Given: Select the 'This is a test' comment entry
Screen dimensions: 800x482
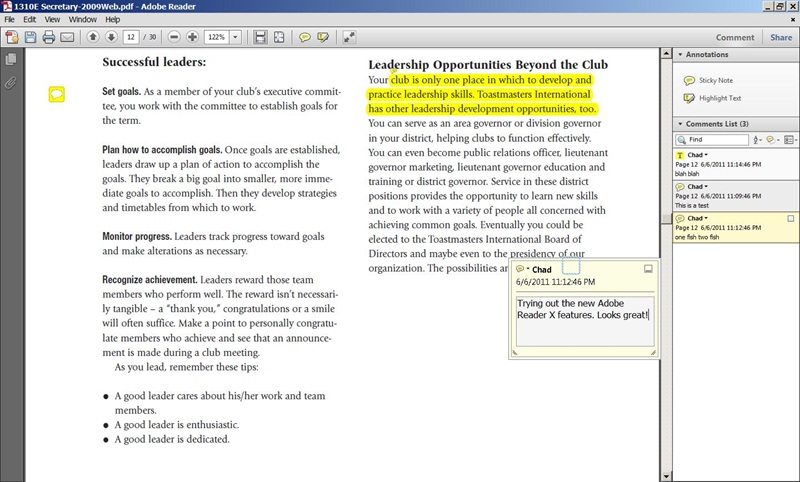Looking at the screenshot, I should pos(736,196).
